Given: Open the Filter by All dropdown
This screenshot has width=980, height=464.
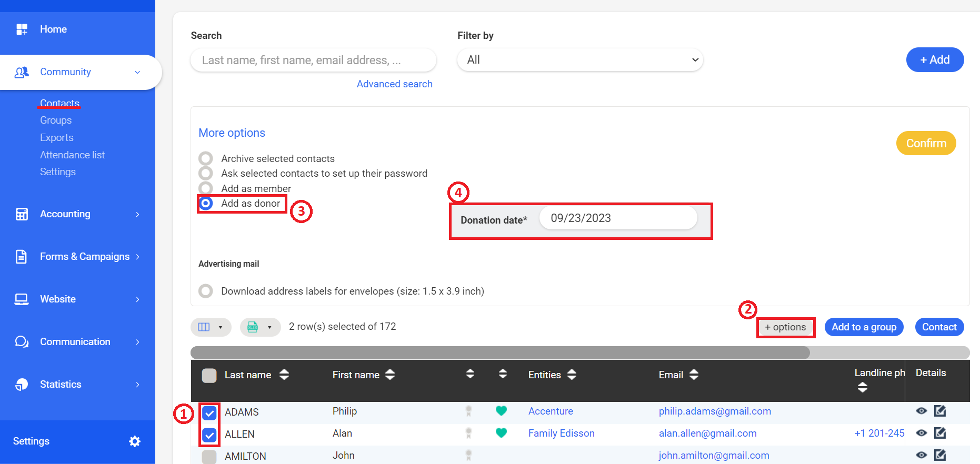Looking at the screenshot, I should [580, 60].
